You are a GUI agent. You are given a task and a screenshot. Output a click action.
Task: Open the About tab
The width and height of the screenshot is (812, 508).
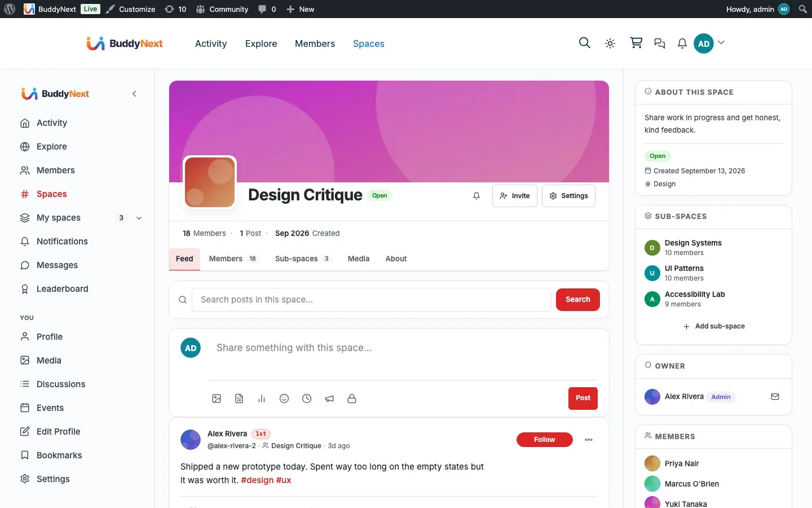pyautogui.click(x=396, y=259)
